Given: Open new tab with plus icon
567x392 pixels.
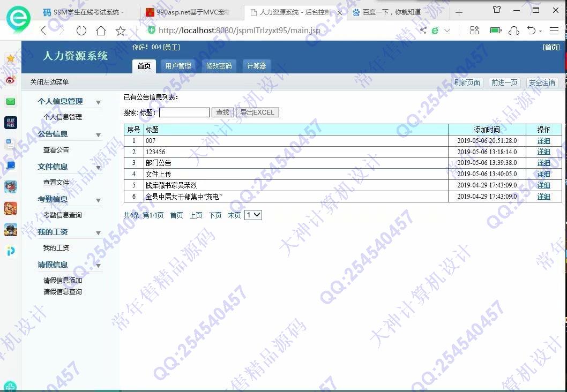Looking at the screenshot, I should [x=459, y=13].
